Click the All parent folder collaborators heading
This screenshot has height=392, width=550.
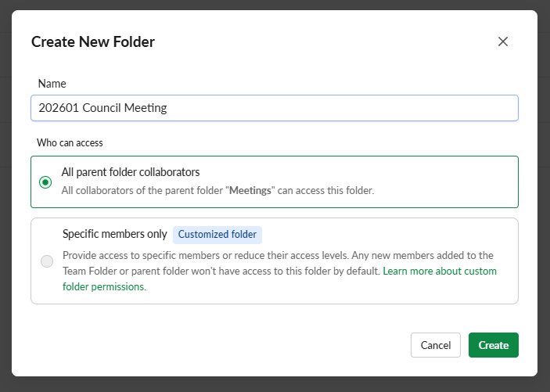[x=131, y=172]
